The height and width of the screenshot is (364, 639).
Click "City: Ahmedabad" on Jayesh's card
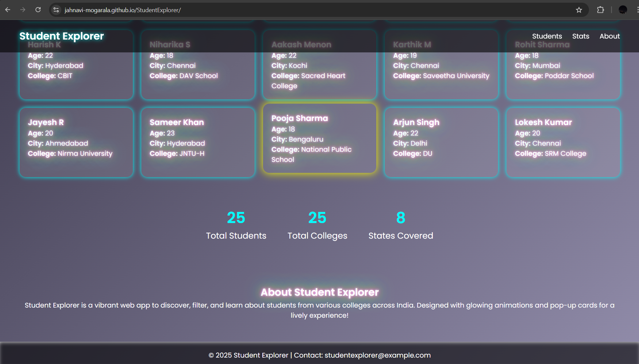(58, 143)
